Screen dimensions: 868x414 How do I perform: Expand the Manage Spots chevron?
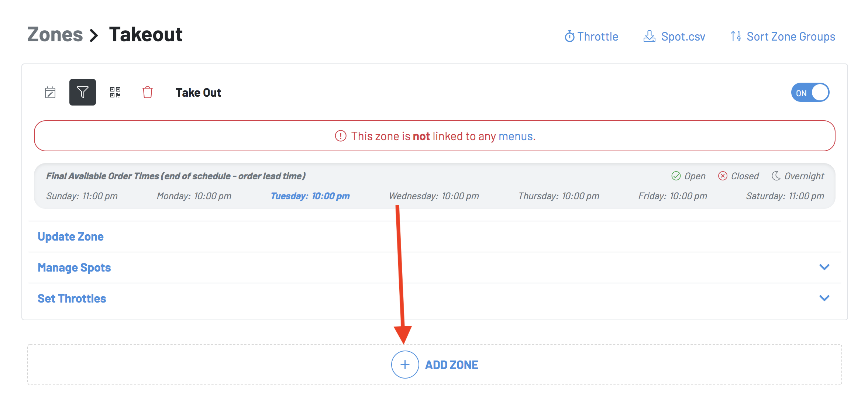tap(824, 267)
